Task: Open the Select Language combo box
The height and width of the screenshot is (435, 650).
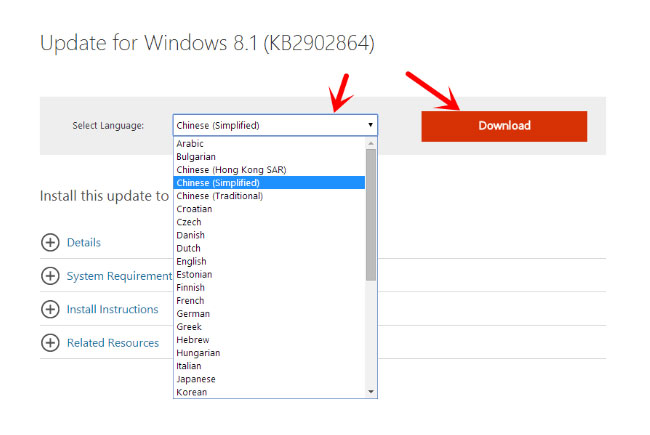Action: (x=275, y=125)
